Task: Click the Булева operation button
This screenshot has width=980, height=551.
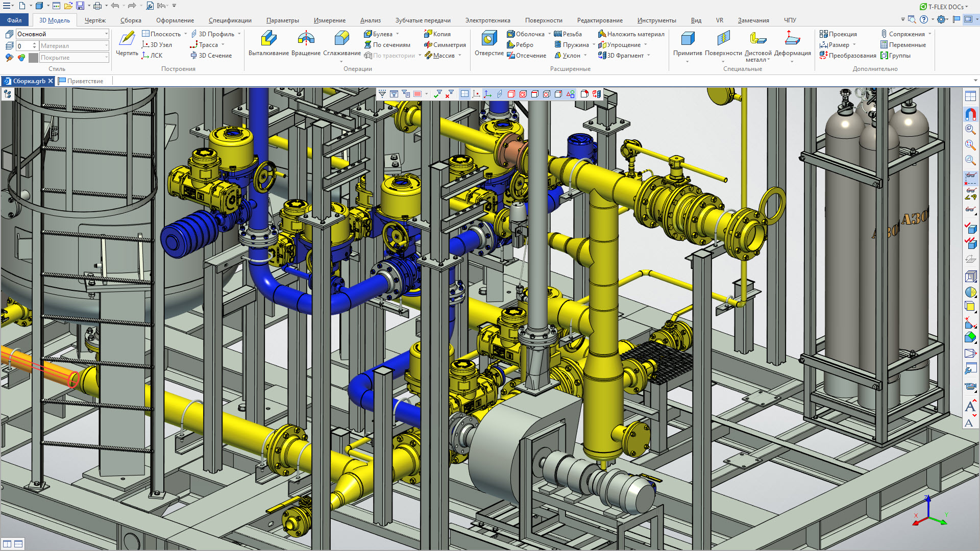Action: (378, 34)
